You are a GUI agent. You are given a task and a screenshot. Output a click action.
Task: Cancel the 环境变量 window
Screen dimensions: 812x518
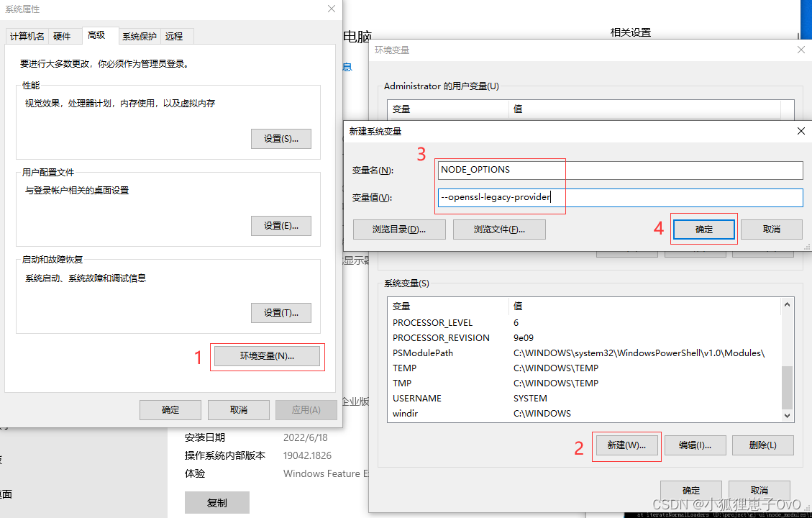[759, 490]
